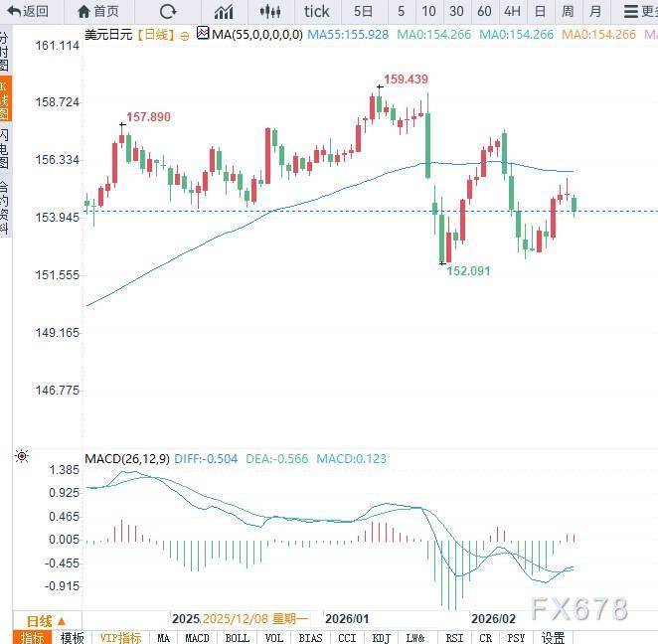658x644 pixels.
Task: Expand the 日线 period dropdown at bottom
Action: pos(46,620)
